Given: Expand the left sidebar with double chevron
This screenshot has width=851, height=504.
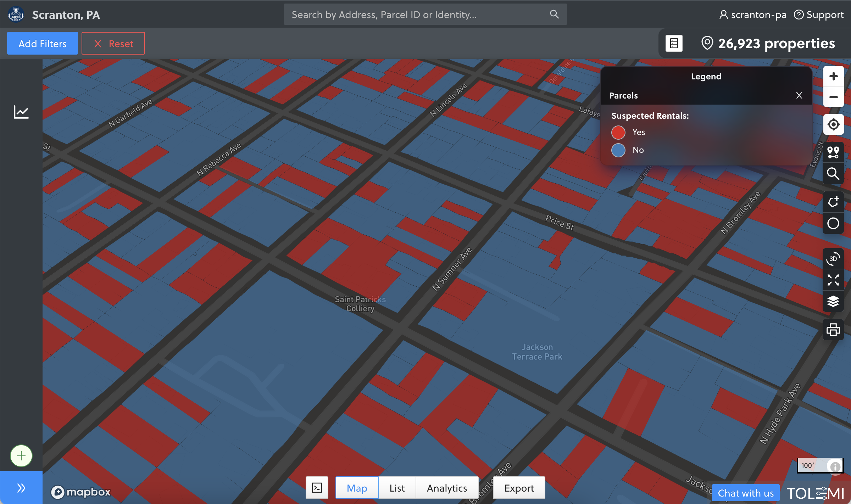Looking at the screenshot, I should pyautogui.click(x=21, y=488).
